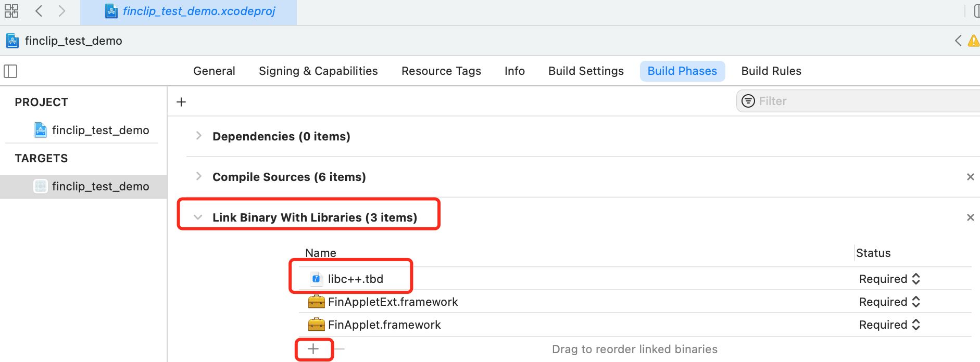
Task: Add a library with the plus button
Action: pyautogui.click(x=313, y=349)
